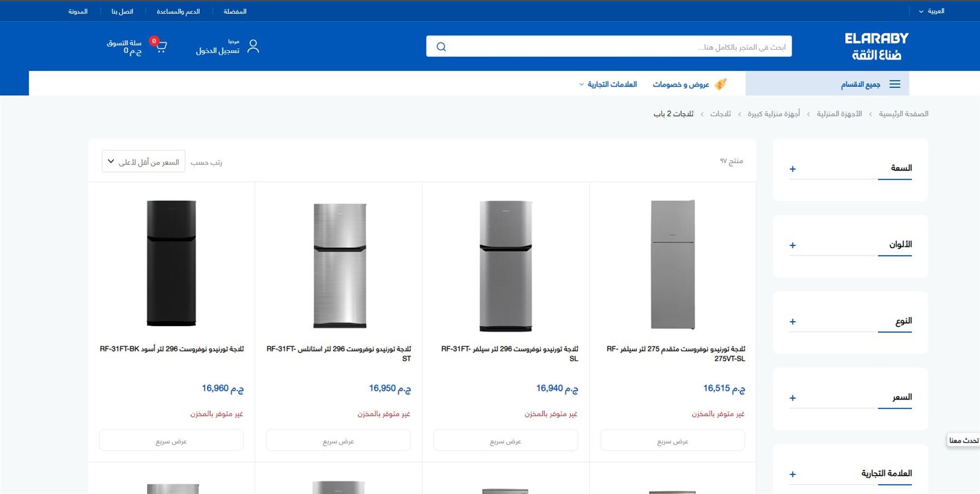
Task: Click عرض سريع for black RF-31FT-BK fridge
Action: [x=171, y=441]
